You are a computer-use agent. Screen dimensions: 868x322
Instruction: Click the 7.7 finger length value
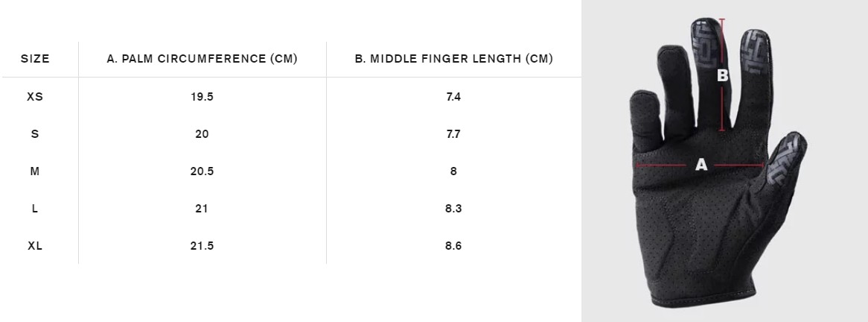(x=453, y=134)
